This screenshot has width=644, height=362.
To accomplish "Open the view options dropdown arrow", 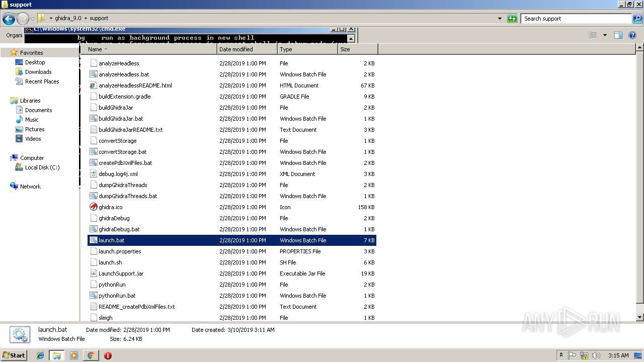I will (x=605, y=35).
